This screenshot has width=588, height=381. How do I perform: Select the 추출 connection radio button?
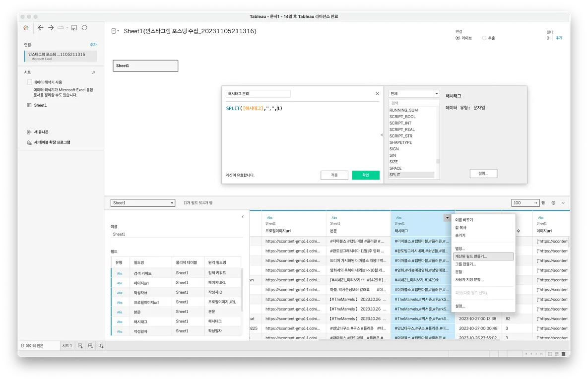[484, 38]
